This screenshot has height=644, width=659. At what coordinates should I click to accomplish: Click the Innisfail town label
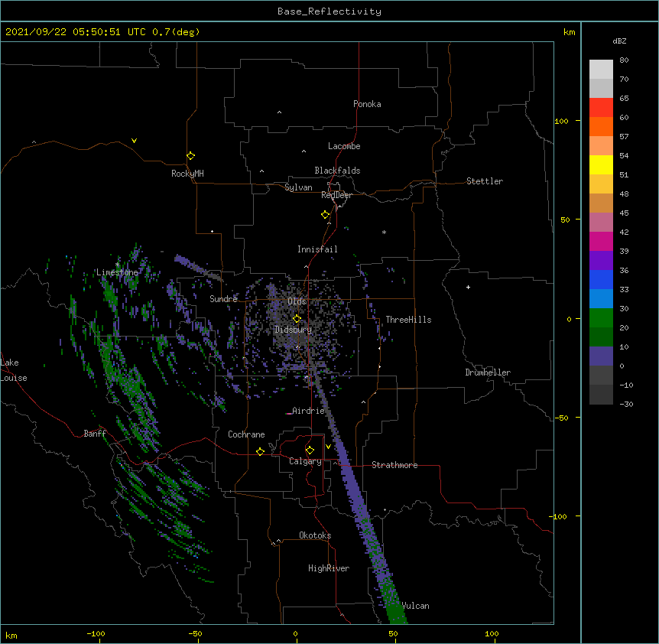[317, 249]
